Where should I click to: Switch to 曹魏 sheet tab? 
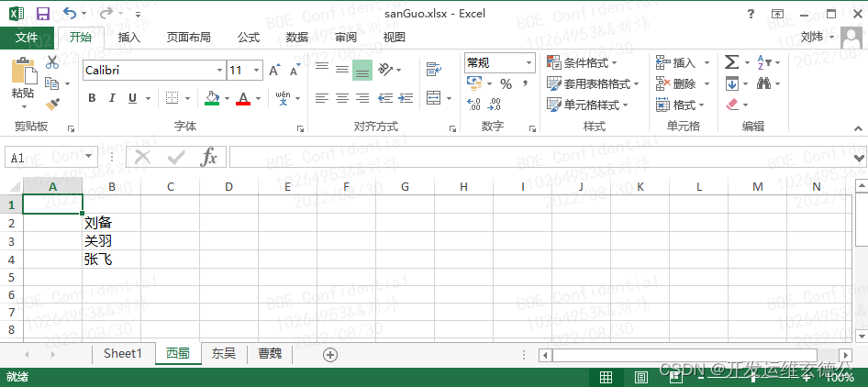270,353
